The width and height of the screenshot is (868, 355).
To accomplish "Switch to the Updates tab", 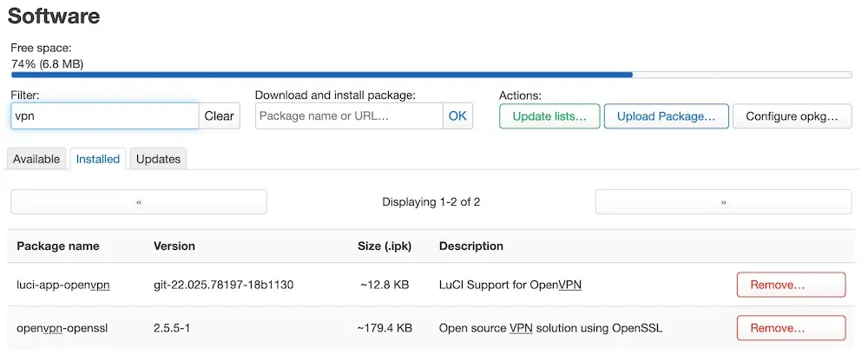I will [x=158, y=159].
